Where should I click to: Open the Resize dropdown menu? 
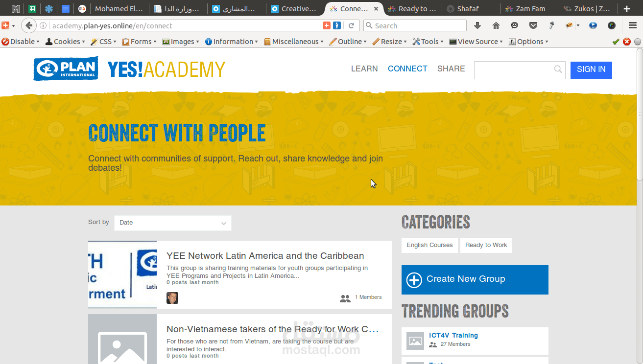(x=390, y=42)
